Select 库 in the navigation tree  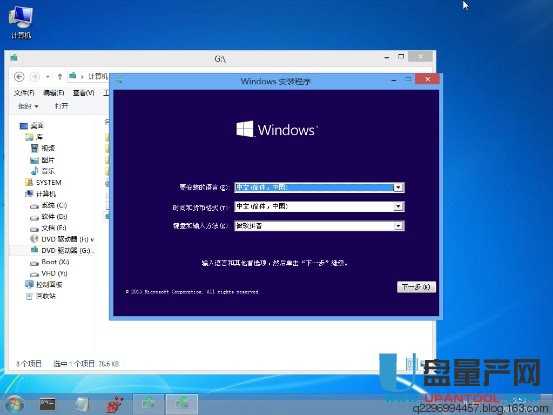coord(40,137)
